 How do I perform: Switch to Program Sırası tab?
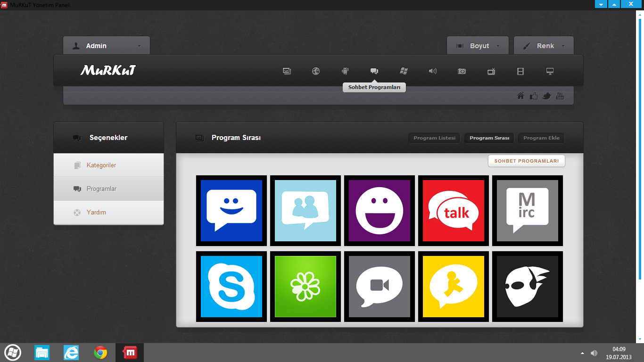pyautogui.click(x=489, y=138)
